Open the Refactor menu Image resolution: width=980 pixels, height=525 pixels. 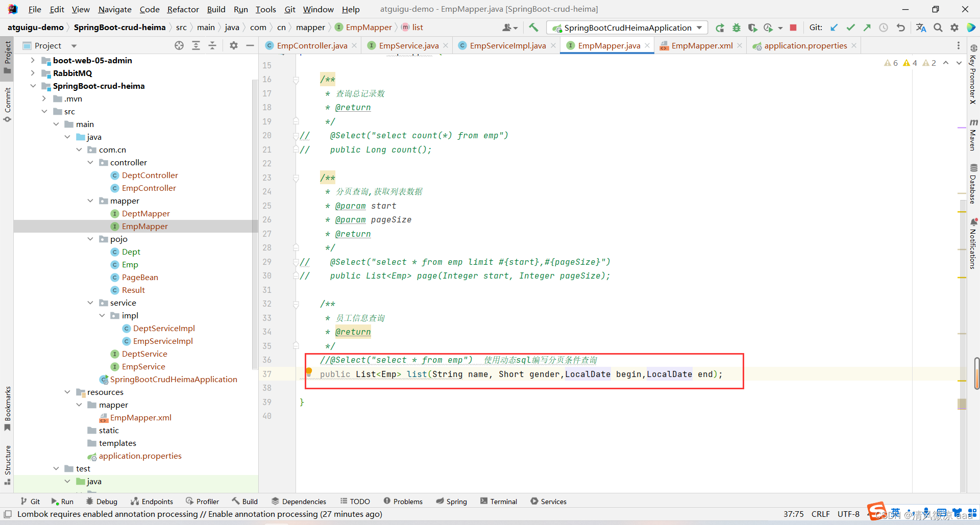(183, 9)
